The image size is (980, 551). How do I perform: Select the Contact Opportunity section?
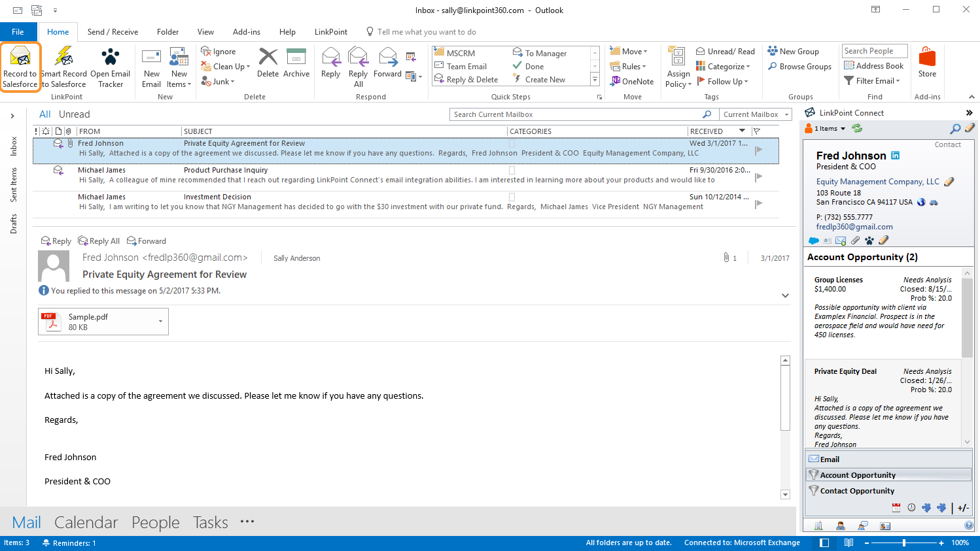(888, 491)
